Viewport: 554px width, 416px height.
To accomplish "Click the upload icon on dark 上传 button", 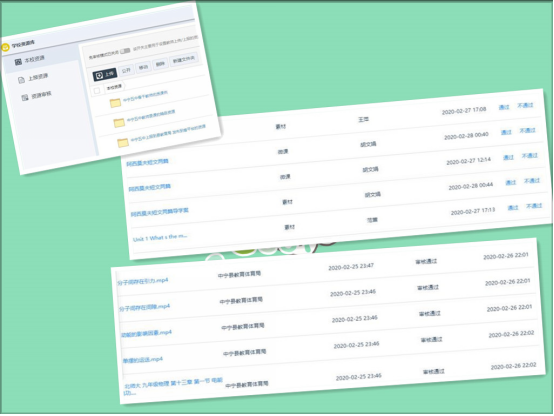I will pos(99,75).
